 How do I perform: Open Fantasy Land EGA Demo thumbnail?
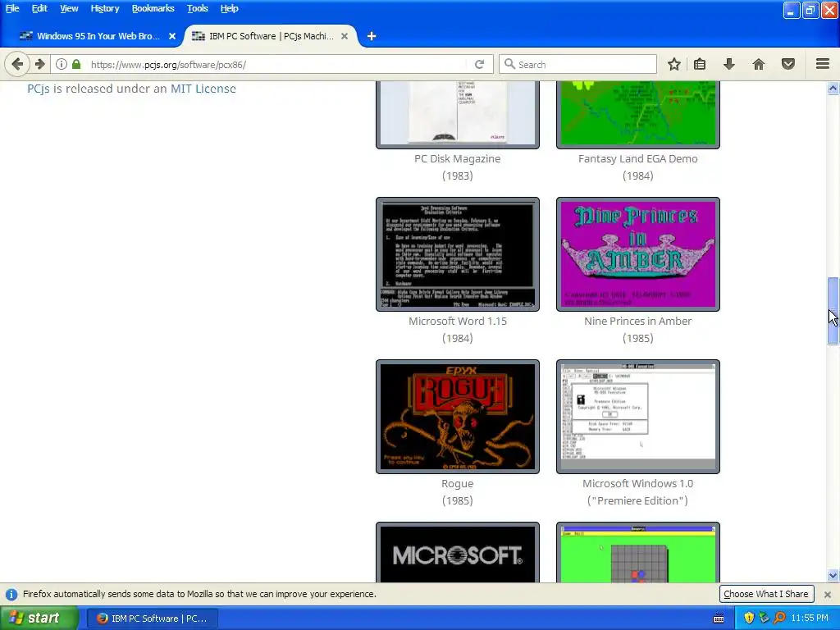pyautogui.click(x=638, y=114)
